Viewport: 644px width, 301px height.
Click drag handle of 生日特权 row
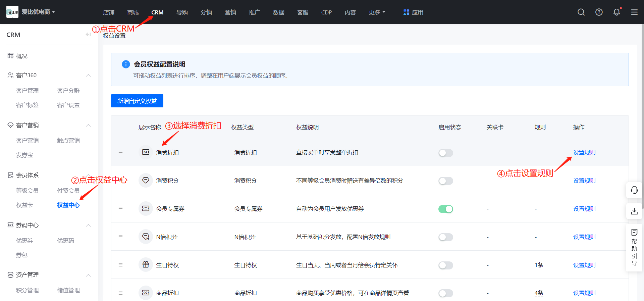coord(120,265)
